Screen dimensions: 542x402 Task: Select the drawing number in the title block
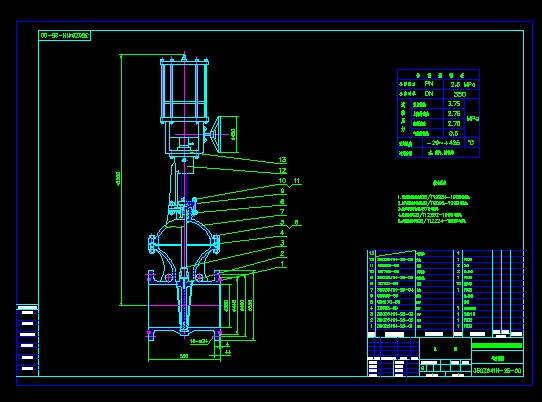(x=497, y=371)
